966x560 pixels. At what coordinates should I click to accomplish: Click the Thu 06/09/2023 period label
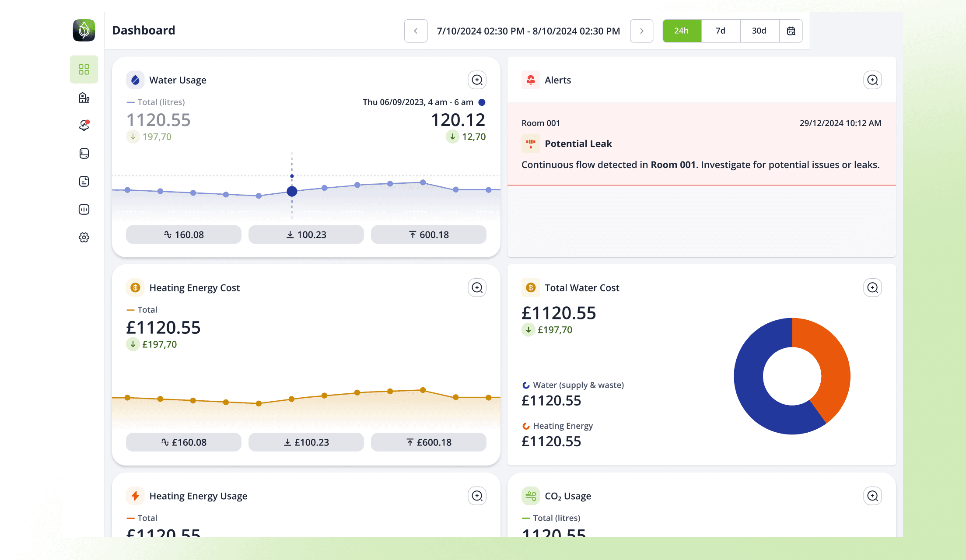click(418, 102)
